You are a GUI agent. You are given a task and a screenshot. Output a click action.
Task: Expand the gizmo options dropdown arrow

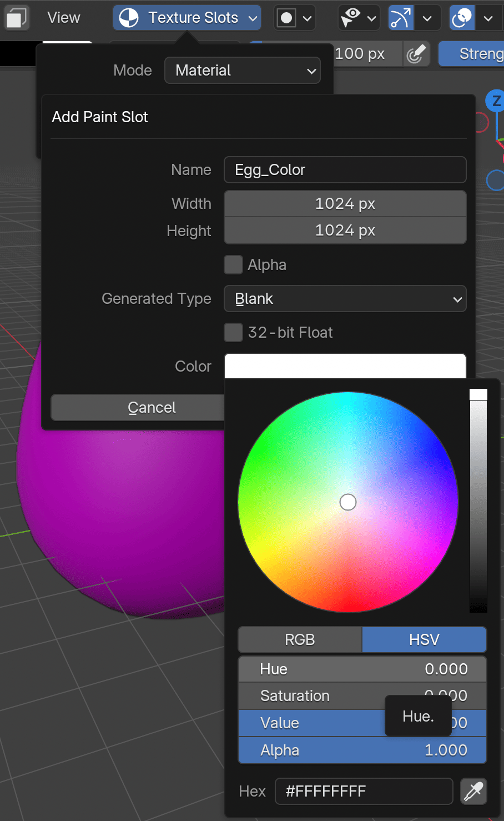[427, 18]
